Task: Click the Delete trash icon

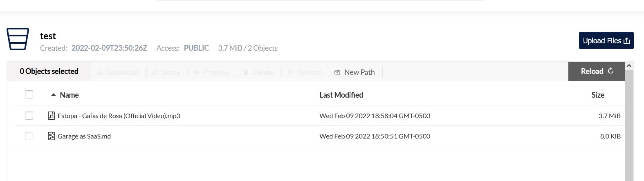Action: click(x=246, y=72)
